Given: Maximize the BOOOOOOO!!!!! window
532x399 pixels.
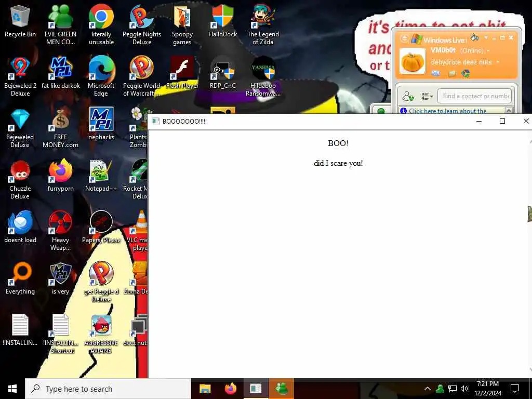Looking at the screenshot, I should point(502,121).
